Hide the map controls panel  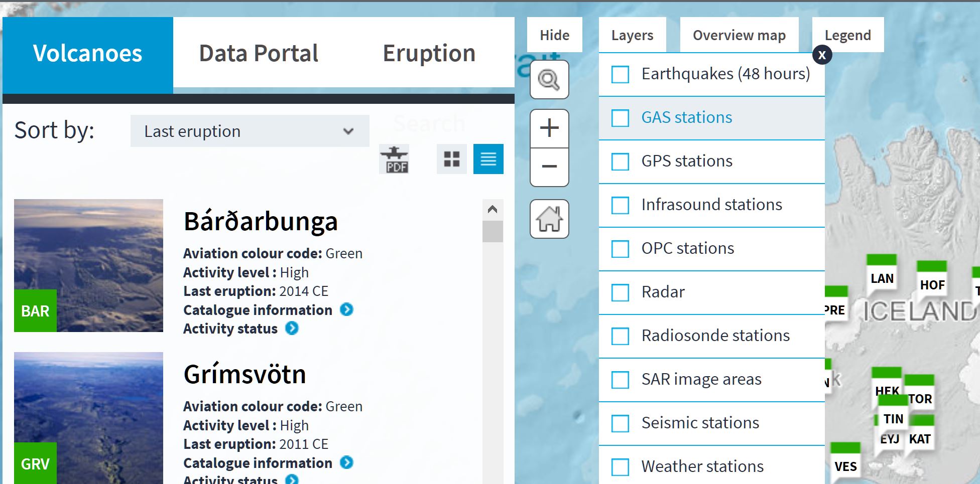coord(554,35)
